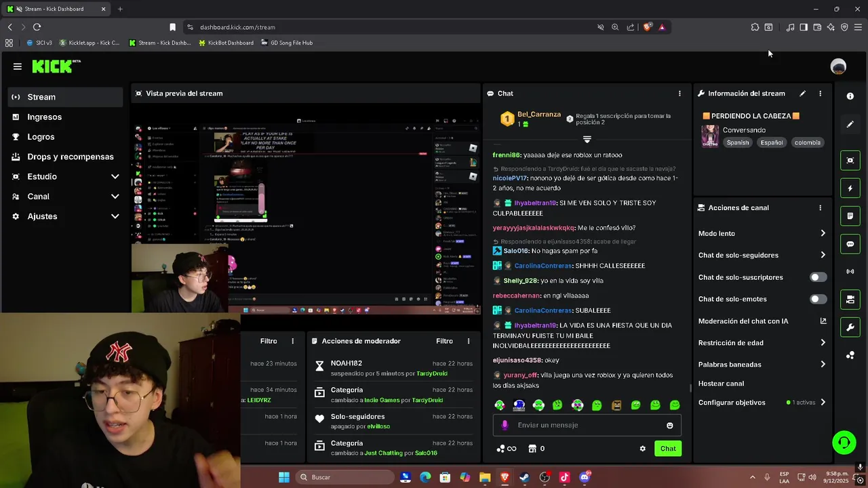
Task: Open Moderación del chat con IA external link
Action: 823,321
